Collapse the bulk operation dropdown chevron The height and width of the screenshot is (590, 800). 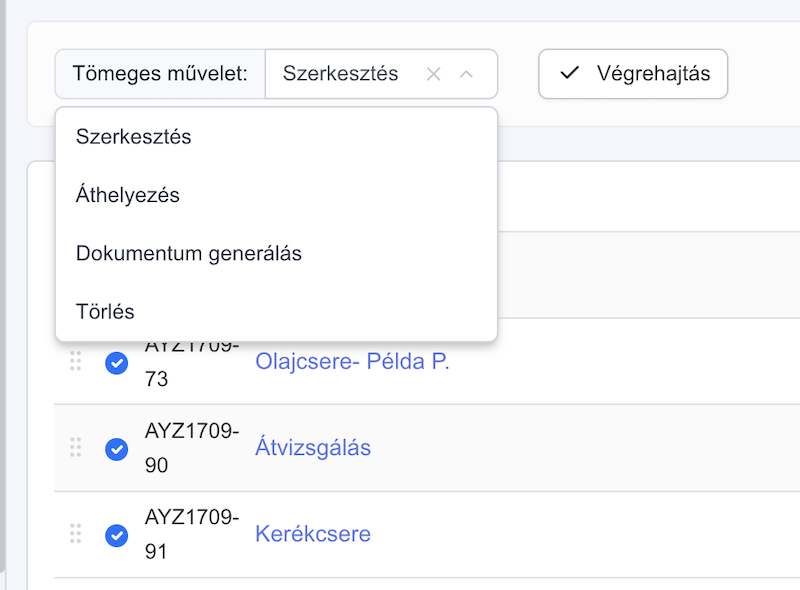pos(466,75)
